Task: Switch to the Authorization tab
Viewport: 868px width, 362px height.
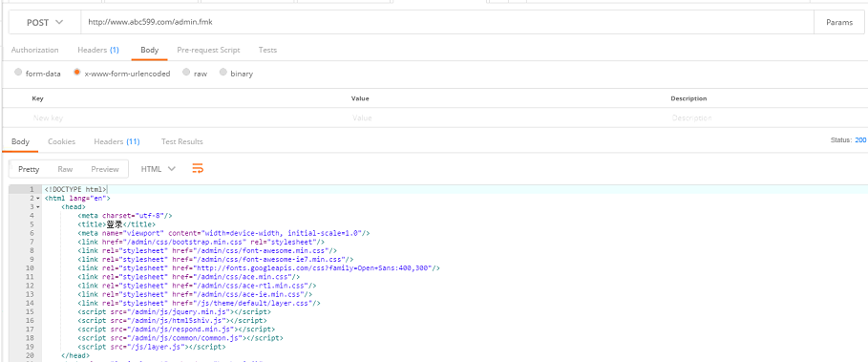Action: [35, 50]
